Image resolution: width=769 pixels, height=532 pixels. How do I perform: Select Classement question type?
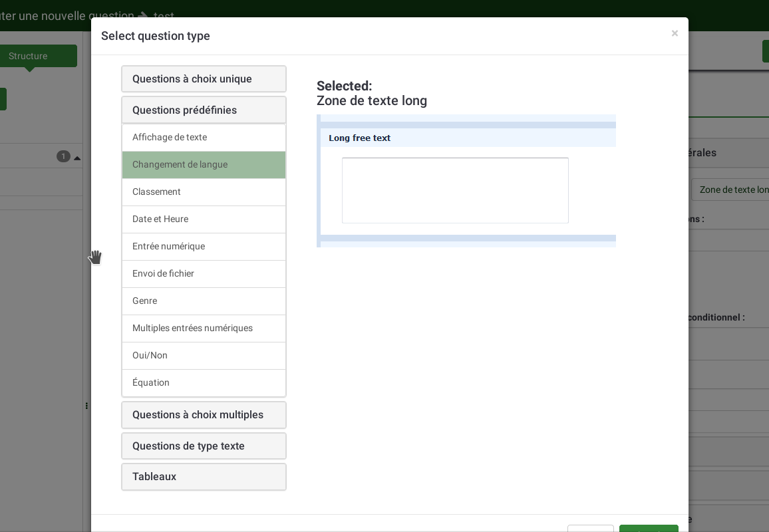[x=204, y=192]
